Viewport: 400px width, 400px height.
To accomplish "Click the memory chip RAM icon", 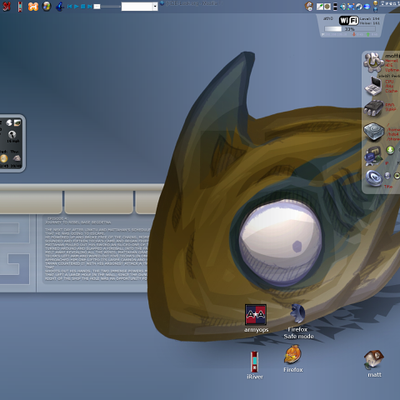I will pyautogui.click(x=373, y=108).
